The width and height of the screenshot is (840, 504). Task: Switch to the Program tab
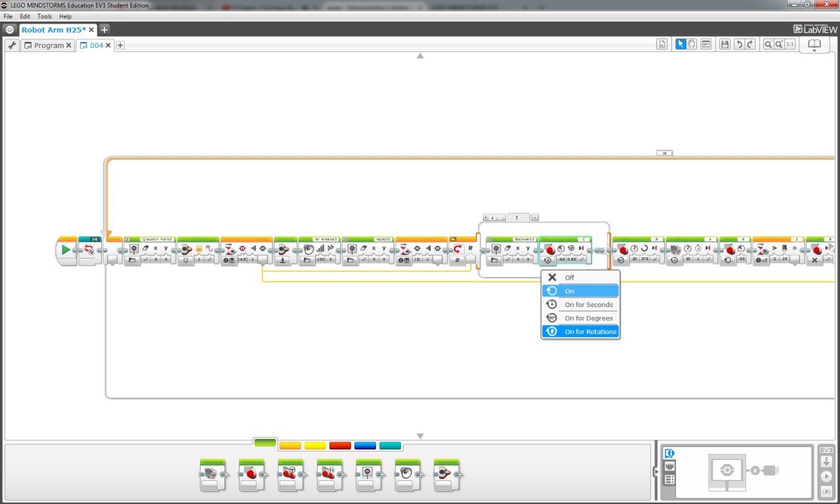pos(48,45)
